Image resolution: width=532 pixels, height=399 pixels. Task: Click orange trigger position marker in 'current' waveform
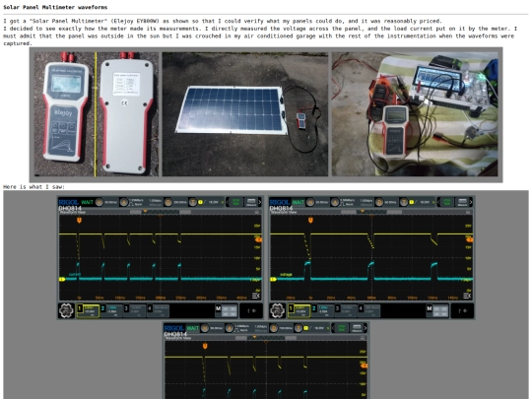pos(79,221)
